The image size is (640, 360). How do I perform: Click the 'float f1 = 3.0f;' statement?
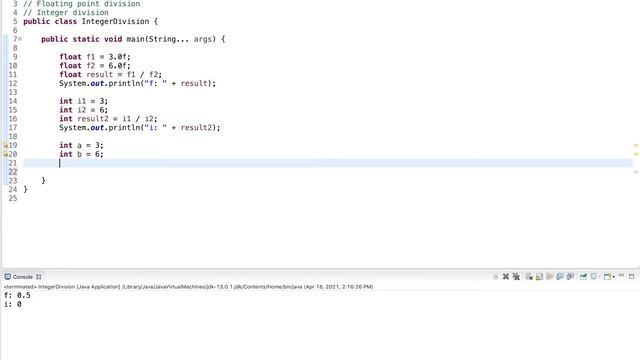tap(95, 57)
